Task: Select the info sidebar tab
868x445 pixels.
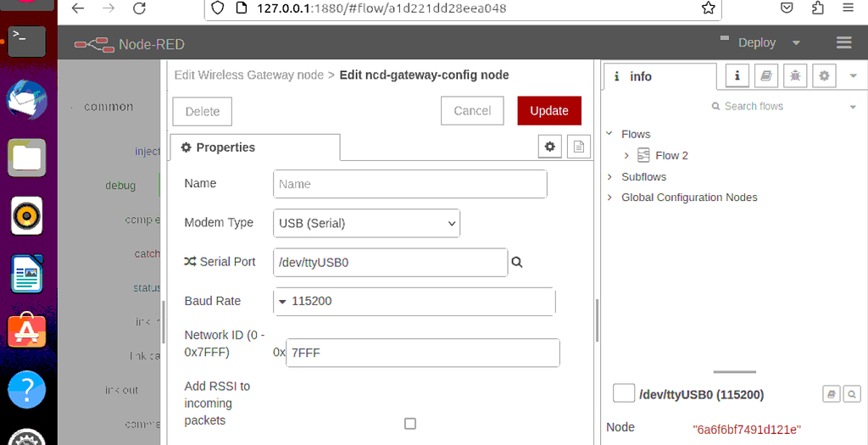Action: pos(659,76)
